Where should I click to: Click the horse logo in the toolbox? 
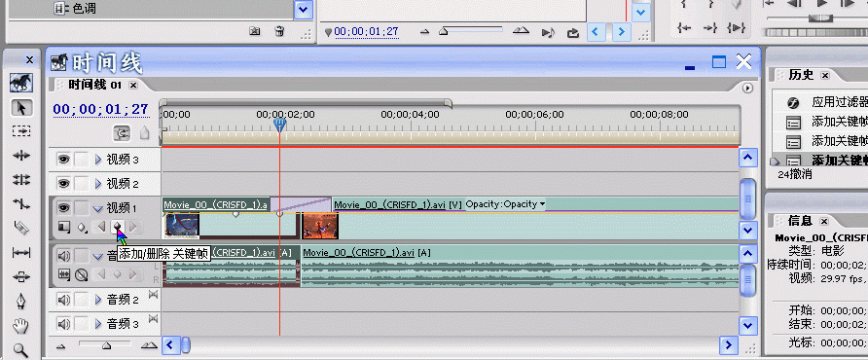point(21,83)
